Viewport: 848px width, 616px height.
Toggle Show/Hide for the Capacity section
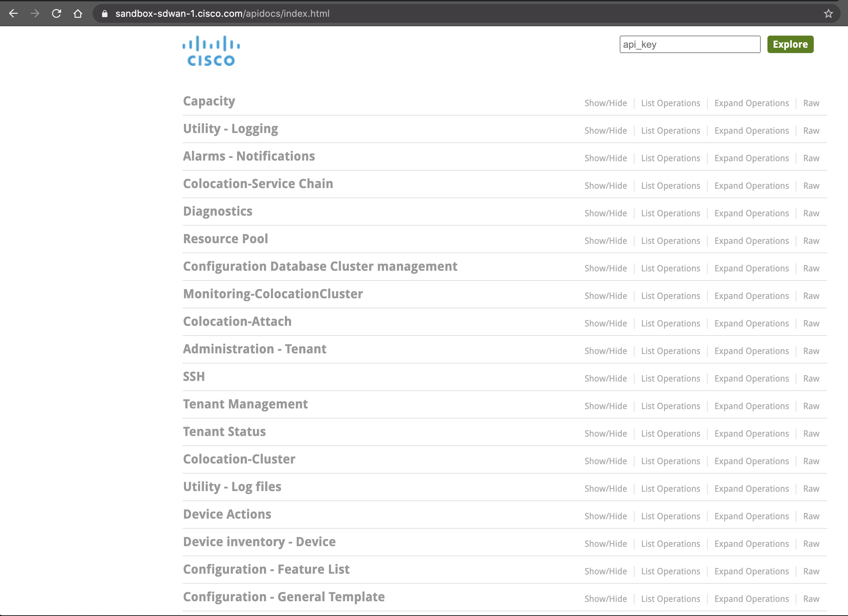click(605, 103)
